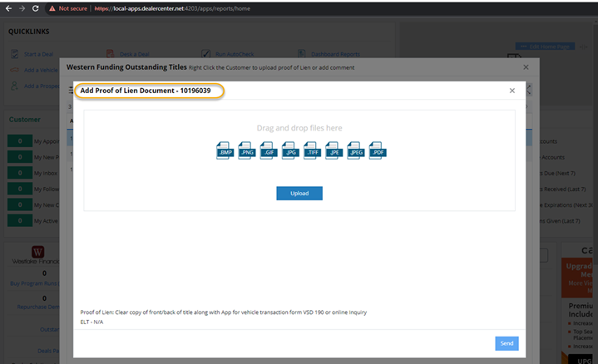Click the browser address bar URL
598x364 pixels.
coord(172,8)
